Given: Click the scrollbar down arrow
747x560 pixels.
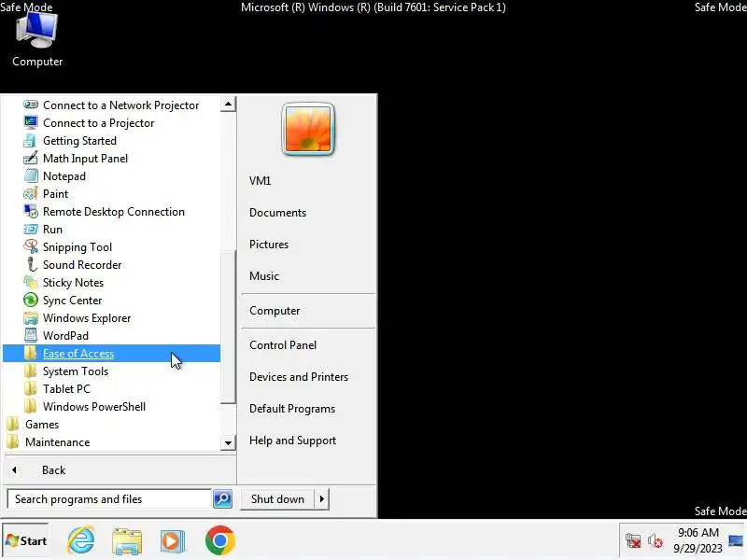Looking at the screenshot, I should [228, 442].
